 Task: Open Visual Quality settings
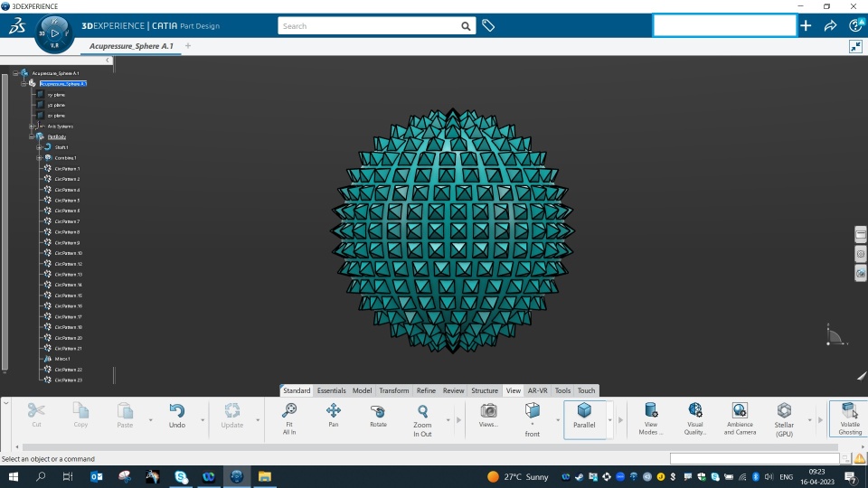(x=694, y=418)
